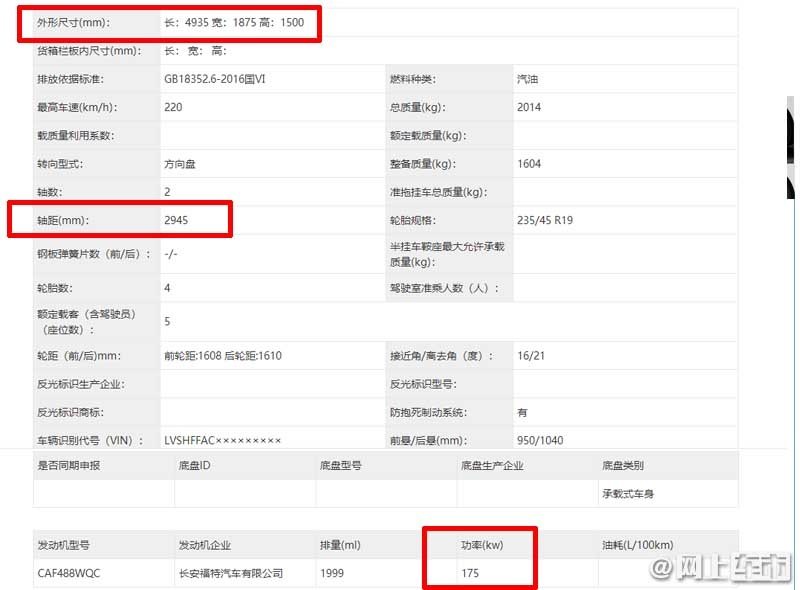This screenshot has width=800, height=590.
Task: Click the 准拖挂车总质量(kg) label
Action: coord(439,192)
